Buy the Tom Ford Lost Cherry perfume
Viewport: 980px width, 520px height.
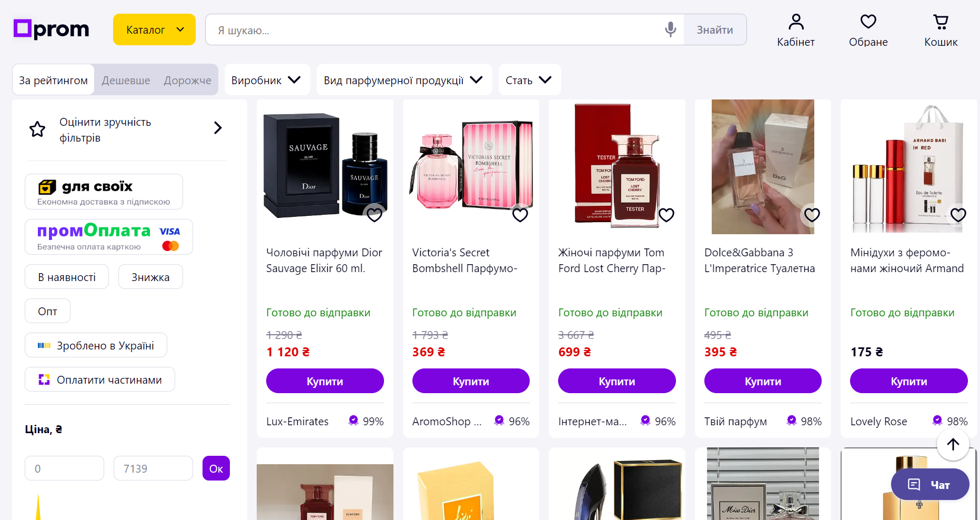tap(617, 381)
